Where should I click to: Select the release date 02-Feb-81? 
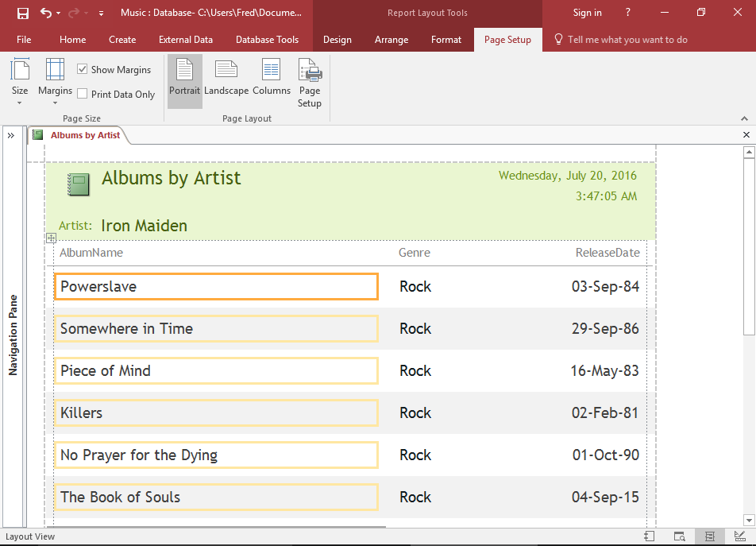click(x=604, y=412)
